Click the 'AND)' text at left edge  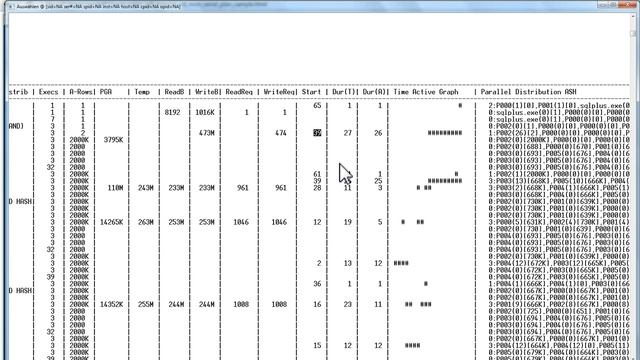point(16,126)
